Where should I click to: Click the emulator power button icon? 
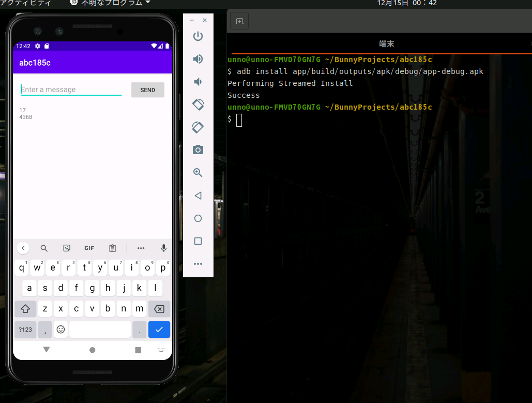pyautogui.click(x=198, y=36)
